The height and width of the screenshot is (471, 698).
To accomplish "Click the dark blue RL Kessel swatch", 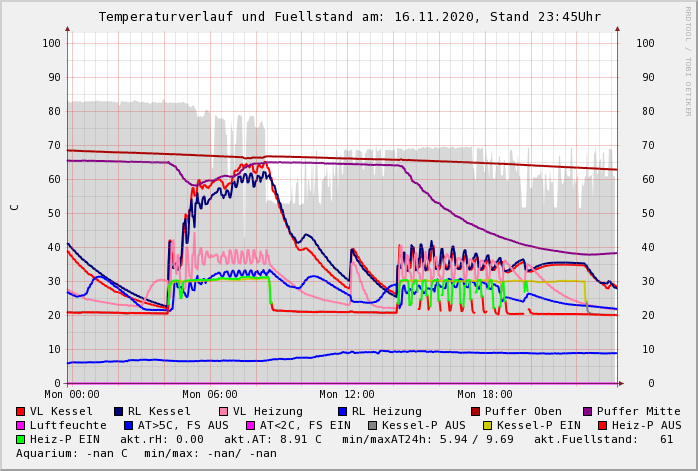I will 119,411.
